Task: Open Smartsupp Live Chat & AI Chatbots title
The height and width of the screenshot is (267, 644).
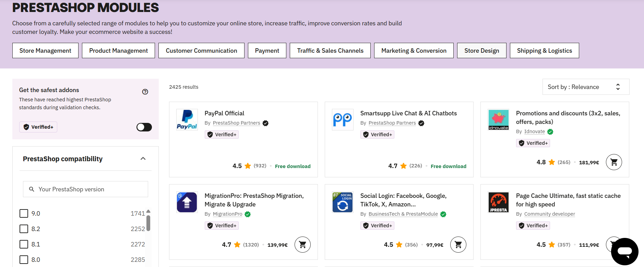Action: click(x=408, y=113)
